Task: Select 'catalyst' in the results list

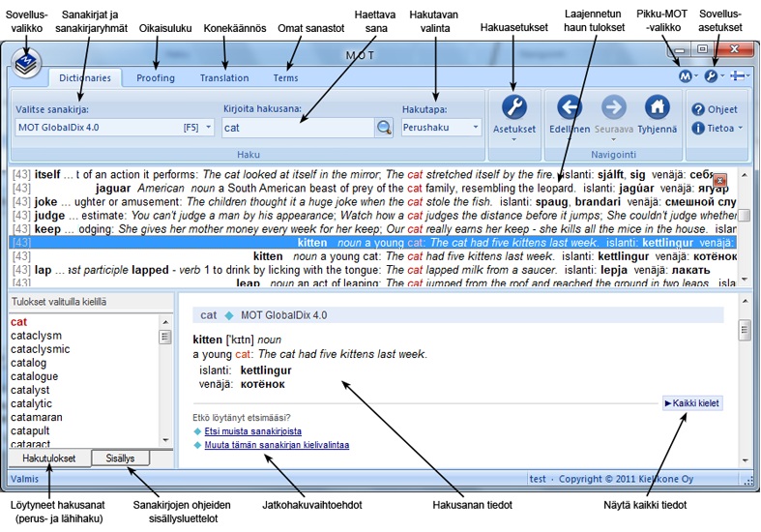Action: pyautogui.click(x=30, y=390)
